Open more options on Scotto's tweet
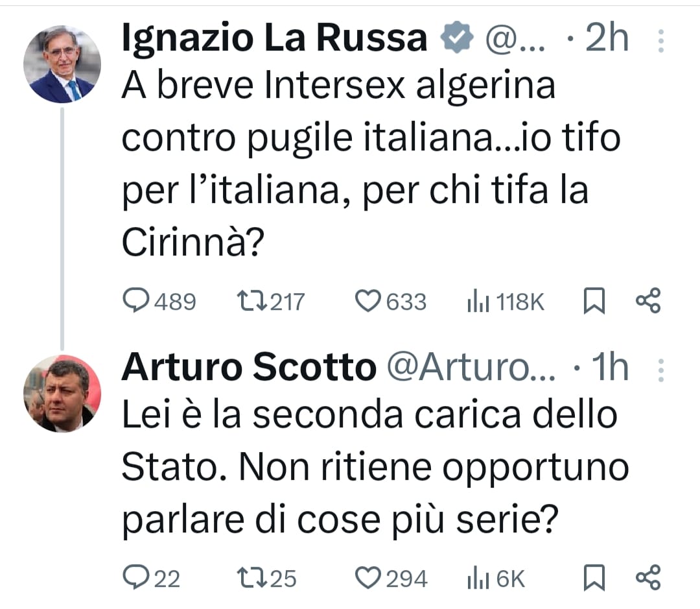700x609 pixels. [x=661, y=370]
